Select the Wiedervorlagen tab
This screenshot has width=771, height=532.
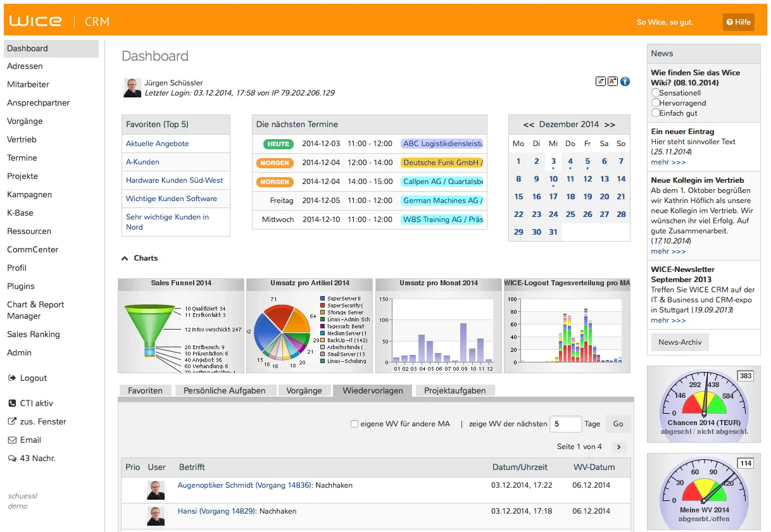pyautogui.click(x=373, y=390)
